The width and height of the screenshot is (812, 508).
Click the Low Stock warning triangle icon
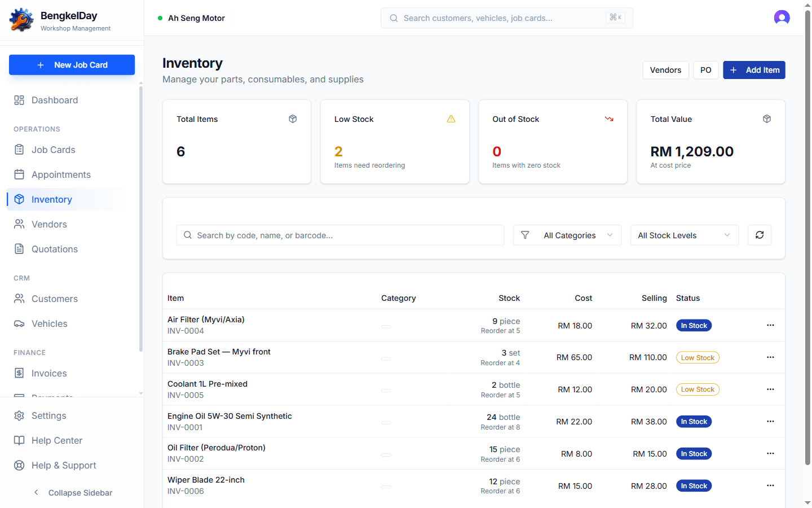click(451, 119)
